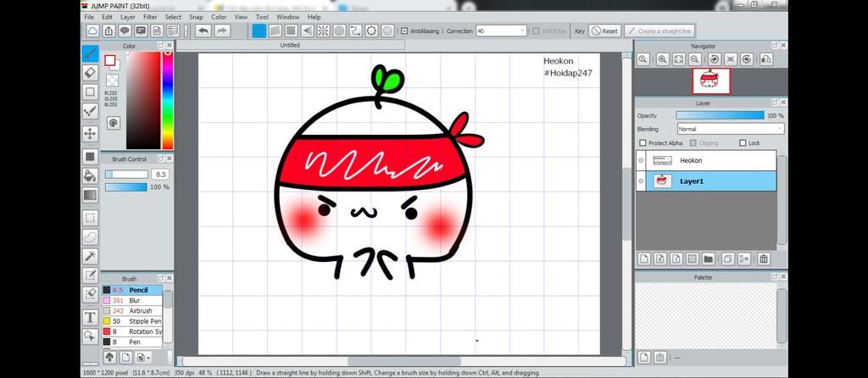
Task: Click the layer Opacity slider
Action: pos(721,115)
